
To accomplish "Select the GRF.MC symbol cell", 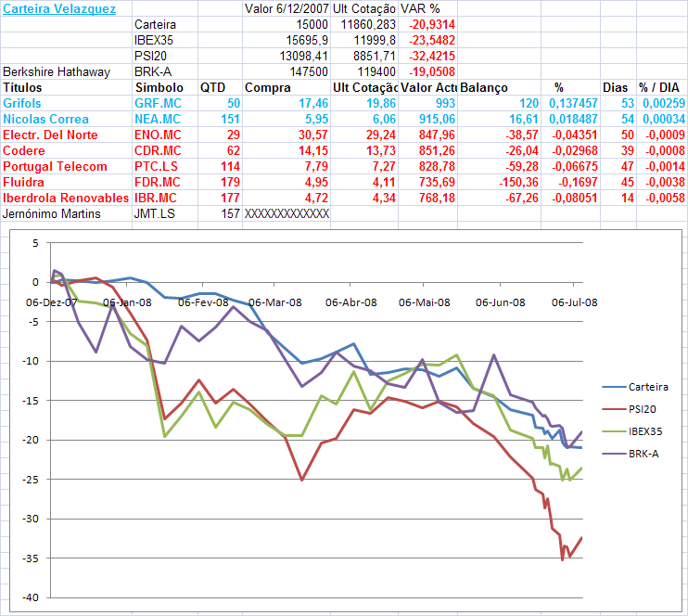I will [165, 104].
